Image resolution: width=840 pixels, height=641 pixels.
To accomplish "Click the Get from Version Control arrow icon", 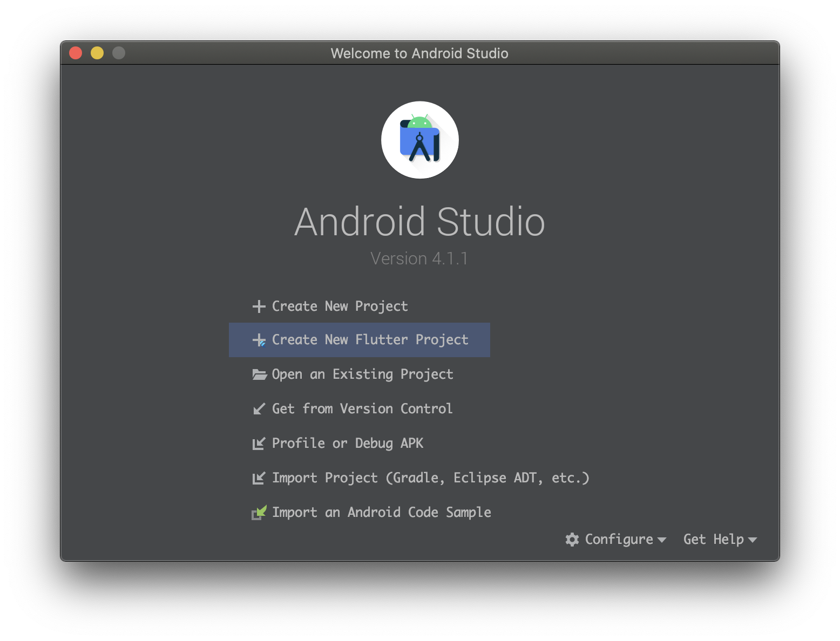I will (259, 409).
